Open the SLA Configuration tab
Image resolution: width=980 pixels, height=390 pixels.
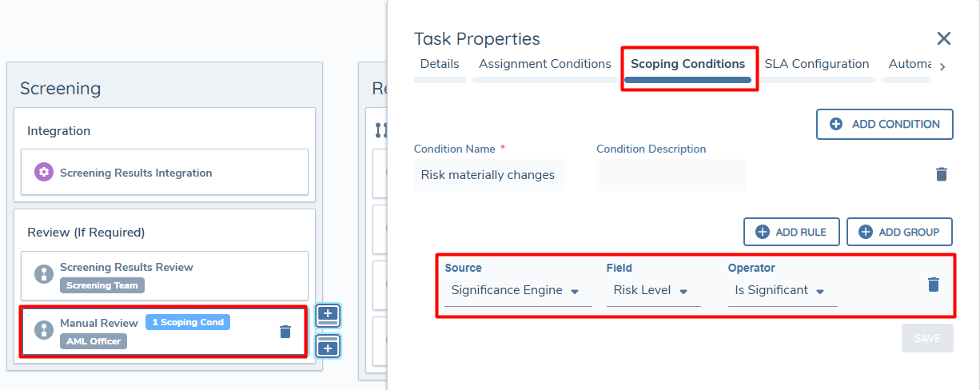(x=817, y=64)
